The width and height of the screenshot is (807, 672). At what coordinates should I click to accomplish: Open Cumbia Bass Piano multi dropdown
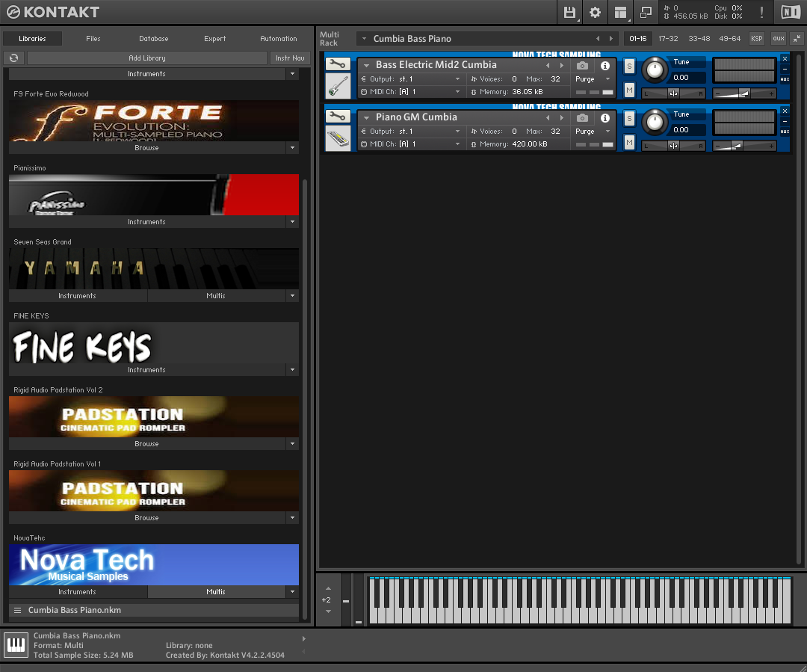coord(365,39)
